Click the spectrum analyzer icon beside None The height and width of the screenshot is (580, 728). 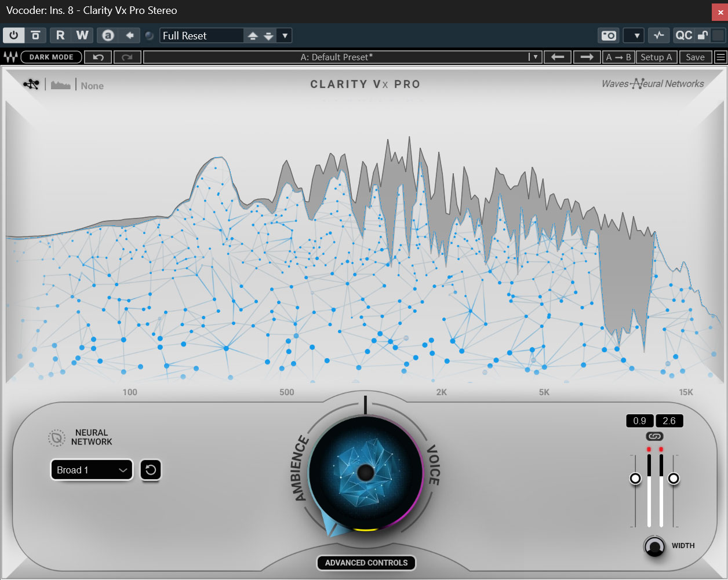tap(60, 85)
